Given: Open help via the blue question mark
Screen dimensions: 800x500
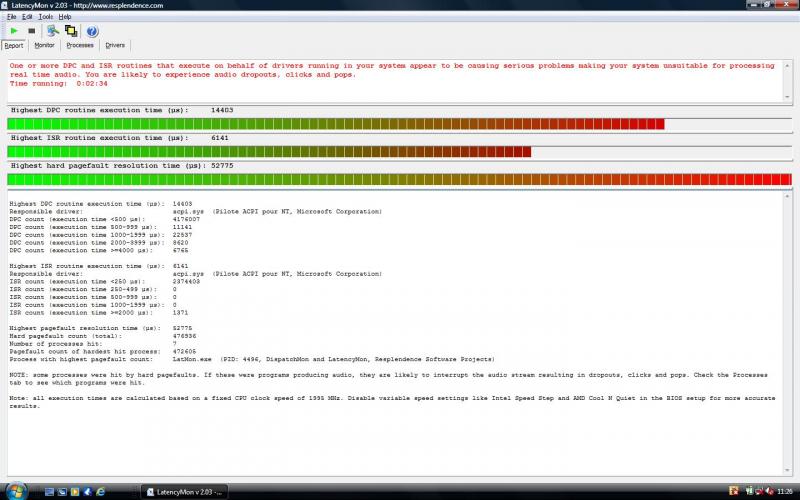Looking at the screenshot, I should point(92,31).
